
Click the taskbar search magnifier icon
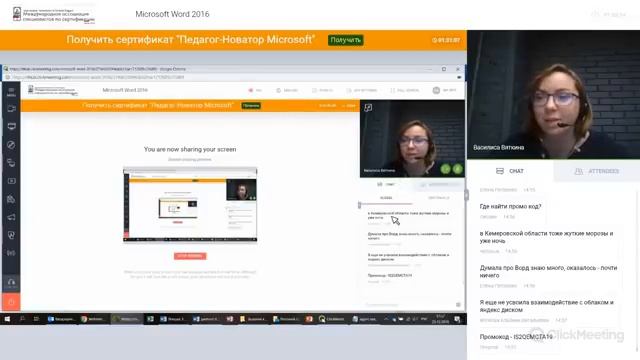[22, 319]
